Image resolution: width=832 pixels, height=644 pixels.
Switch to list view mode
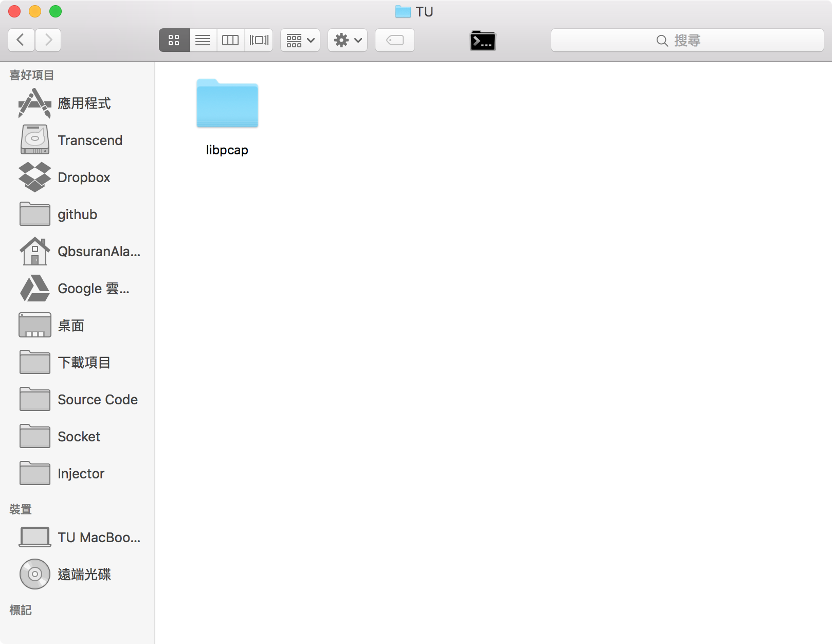pos(203,40)
